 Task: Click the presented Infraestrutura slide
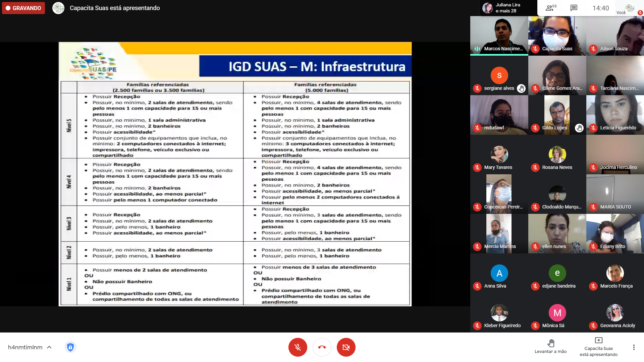(x=235, y=174)
